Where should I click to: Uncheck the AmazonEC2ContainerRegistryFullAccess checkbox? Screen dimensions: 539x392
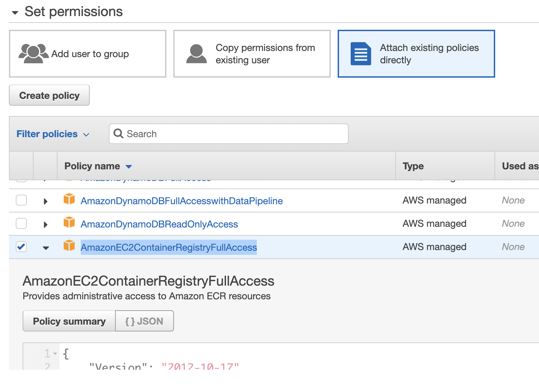click(21, 247)
